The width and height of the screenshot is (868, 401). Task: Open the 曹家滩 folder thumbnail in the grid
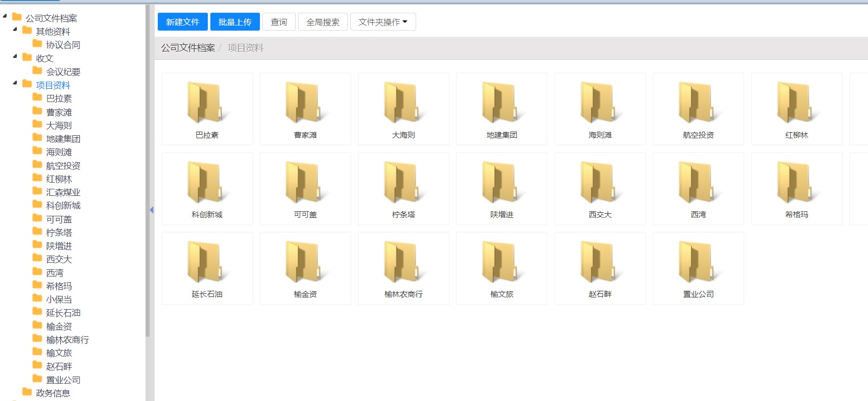[x=305, y=109]
